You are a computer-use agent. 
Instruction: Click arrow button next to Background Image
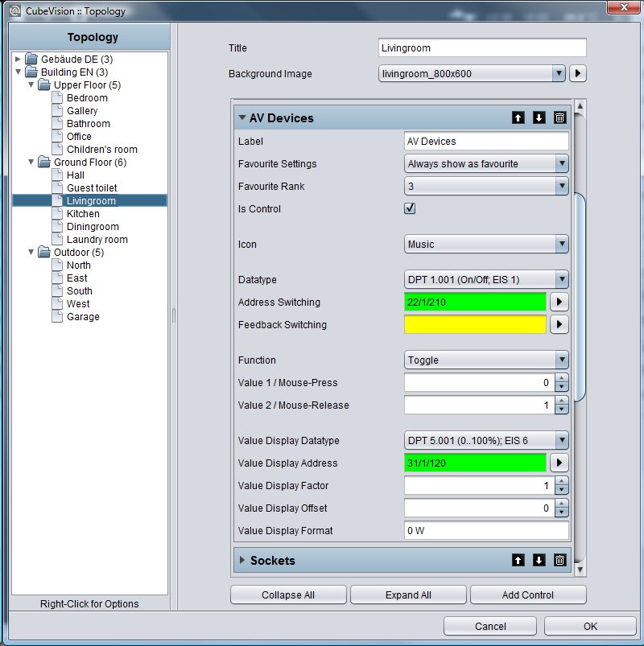[578, 74]
